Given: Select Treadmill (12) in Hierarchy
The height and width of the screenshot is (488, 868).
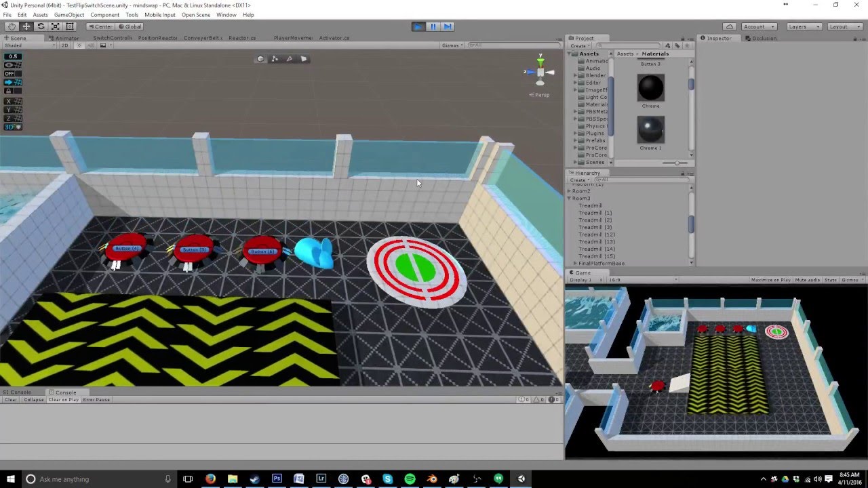Looking at the screenshot, I should tap(597, 235).
